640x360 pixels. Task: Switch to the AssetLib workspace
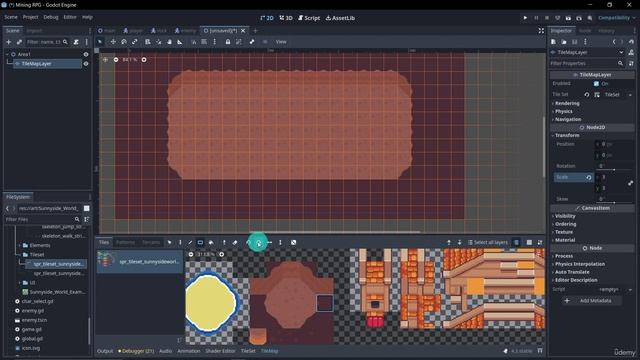[340, 18]
